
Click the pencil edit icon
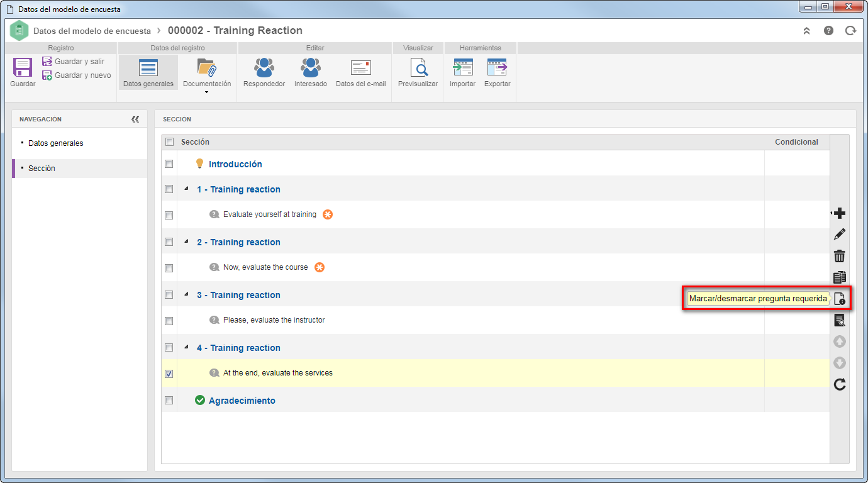(x=839, y=235)
